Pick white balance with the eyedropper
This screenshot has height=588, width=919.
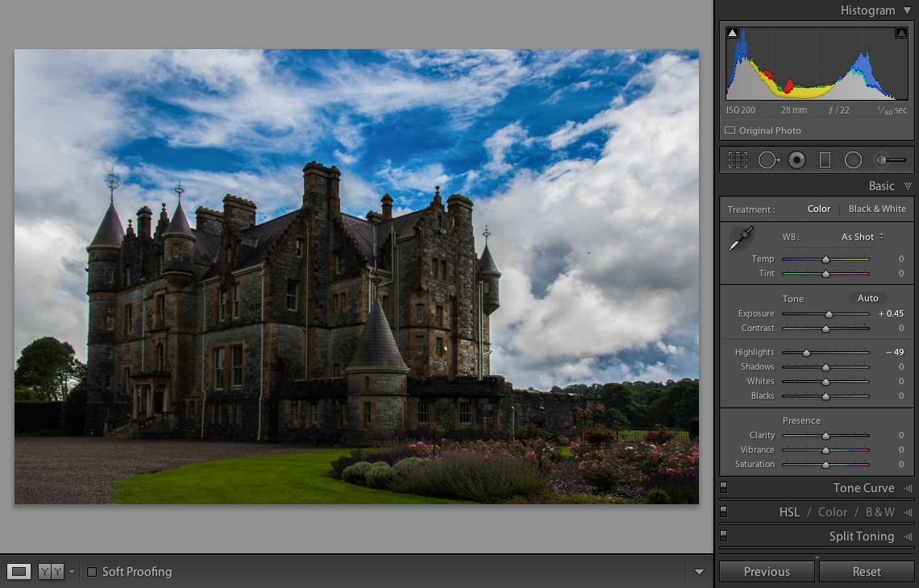tap(742, 239)
